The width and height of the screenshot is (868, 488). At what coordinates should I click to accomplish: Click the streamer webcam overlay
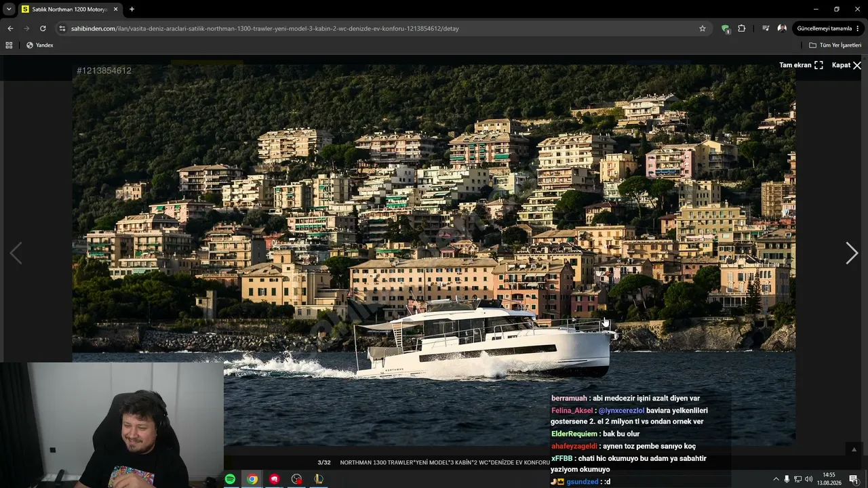(112, 425)
